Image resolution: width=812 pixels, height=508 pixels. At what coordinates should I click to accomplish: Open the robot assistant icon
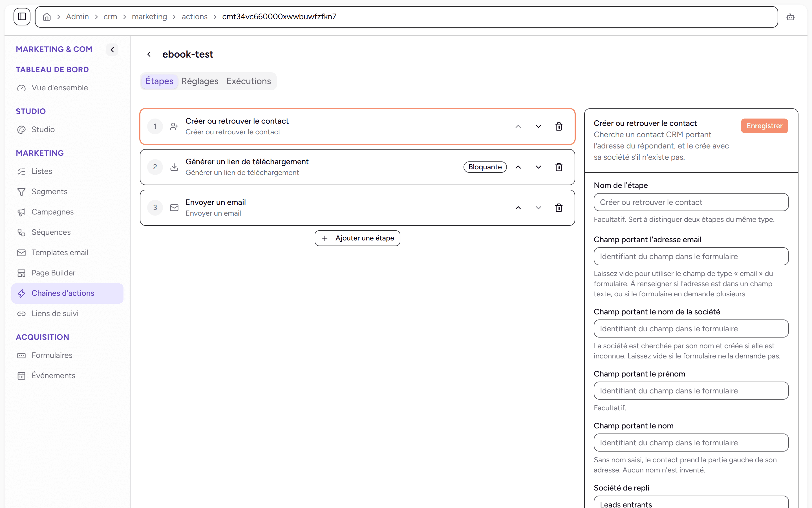pos(791,17)
